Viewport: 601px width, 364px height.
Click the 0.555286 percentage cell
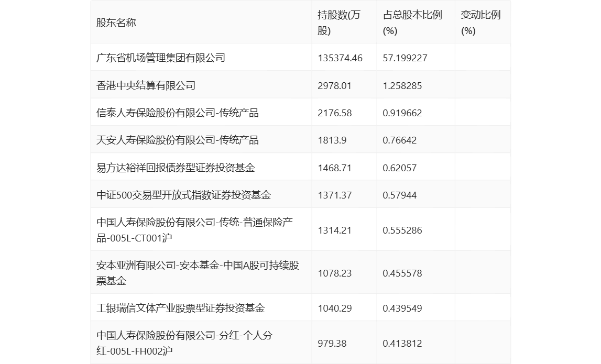(x=402, y=230)
